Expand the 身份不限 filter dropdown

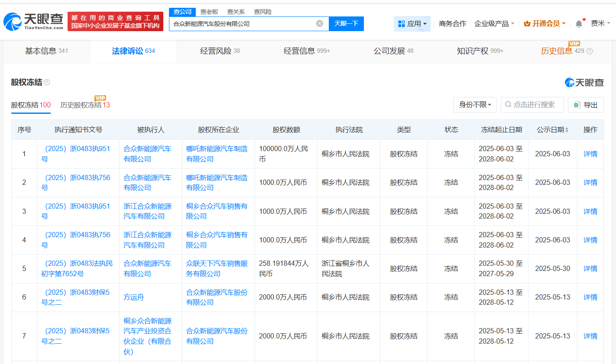475,105
